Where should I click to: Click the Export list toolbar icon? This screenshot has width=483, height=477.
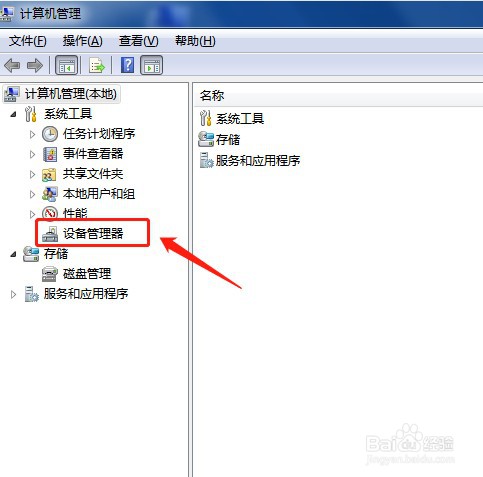pos(97,65)
